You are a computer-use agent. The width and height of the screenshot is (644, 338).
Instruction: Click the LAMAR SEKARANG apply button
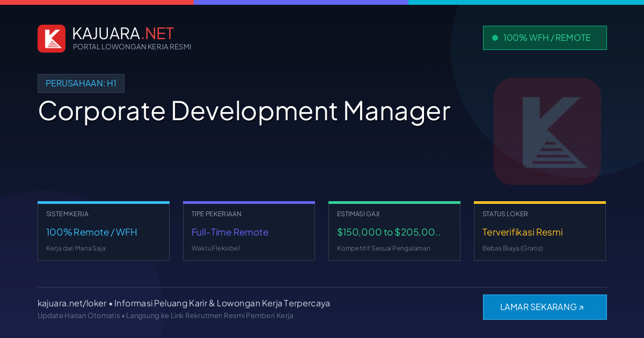pos(545,307)
